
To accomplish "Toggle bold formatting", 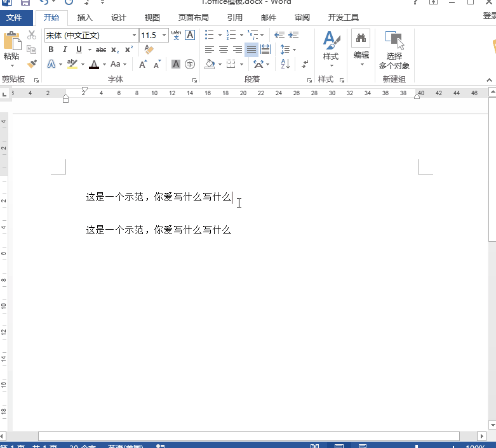I will [x=50, y=49].
